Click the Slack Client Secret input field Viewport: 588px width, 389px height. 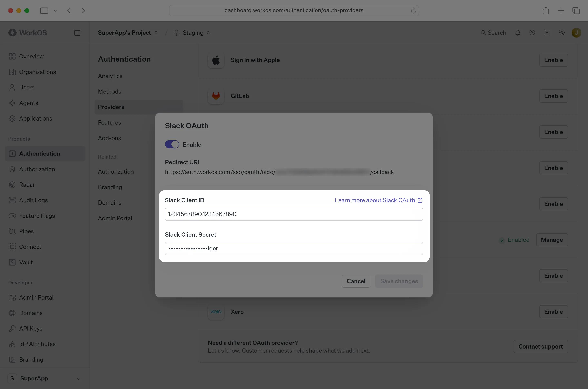(294, 248)
